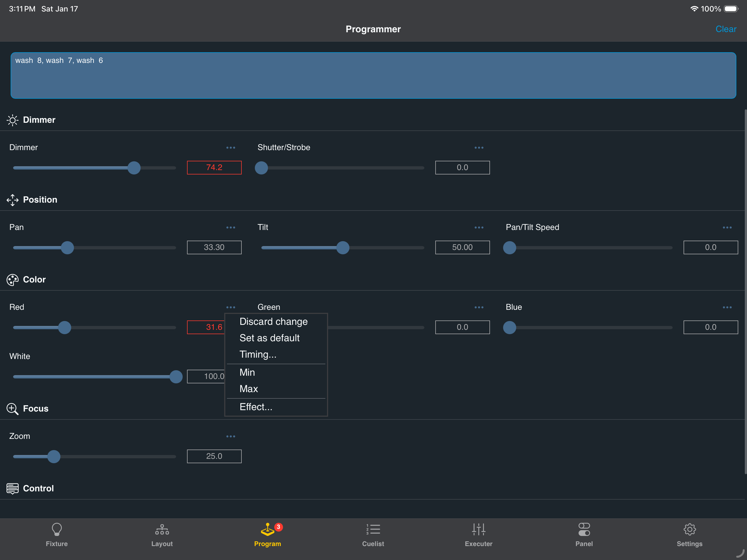Screen dimensions: 747x560
Task: Click the Control section icon
Action: point(13,488)
